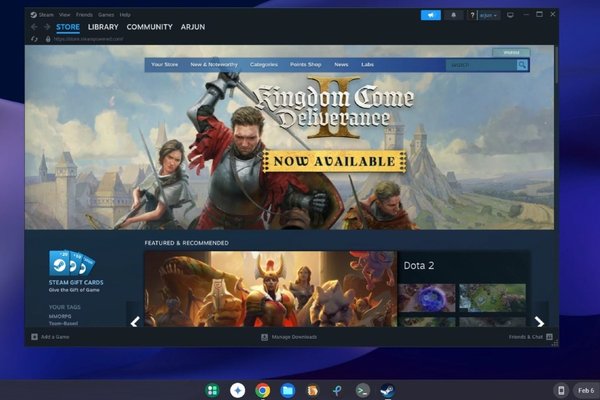Click the Dota 2 title text
This screenshot has width=600, height=400.
coord(419,266)
